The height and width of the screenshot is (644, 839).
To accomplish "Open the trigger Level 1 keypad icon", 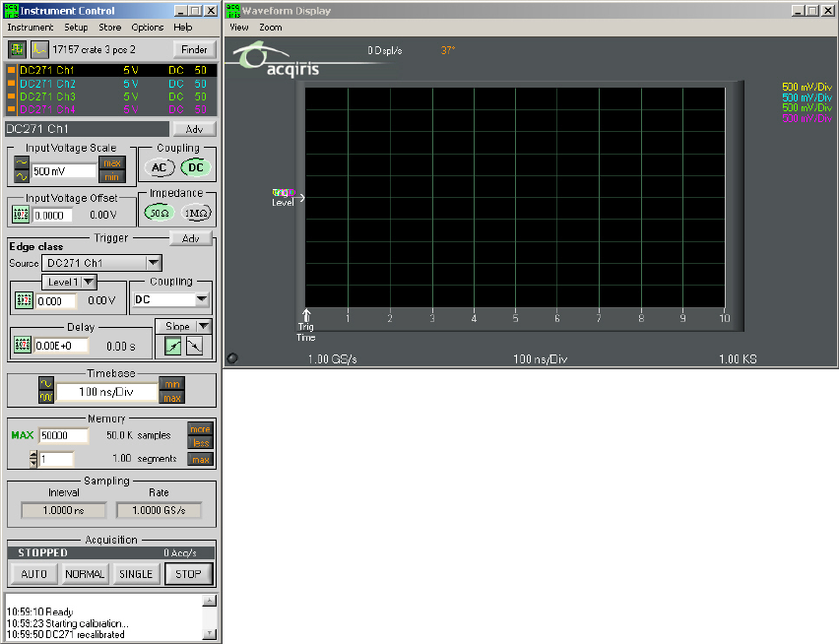I will pos(24,300).
